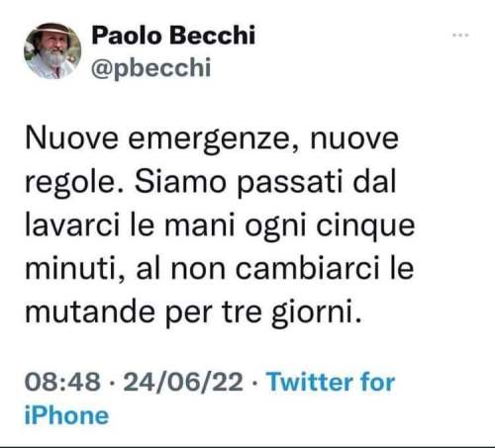Open the three-dot more options menu
495x448 pixels.
click(460, 35)
